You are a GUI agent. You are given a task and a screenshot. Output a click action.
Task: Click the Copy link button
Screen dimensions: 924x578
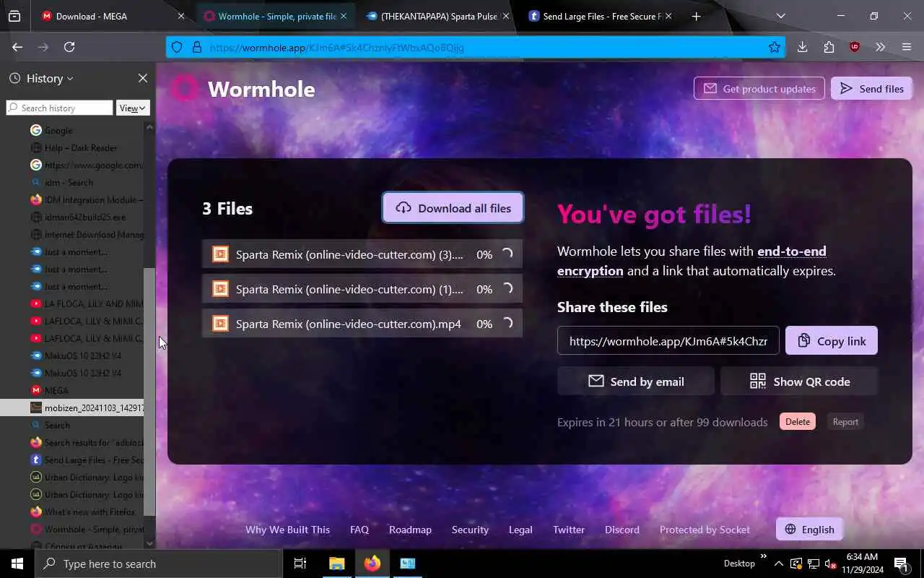(x=832, y=341)
